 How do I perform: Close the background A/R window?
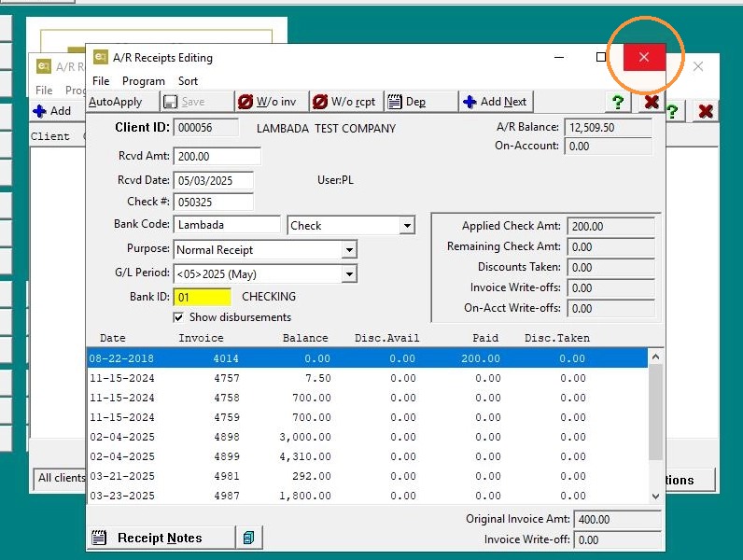point(698,66)
